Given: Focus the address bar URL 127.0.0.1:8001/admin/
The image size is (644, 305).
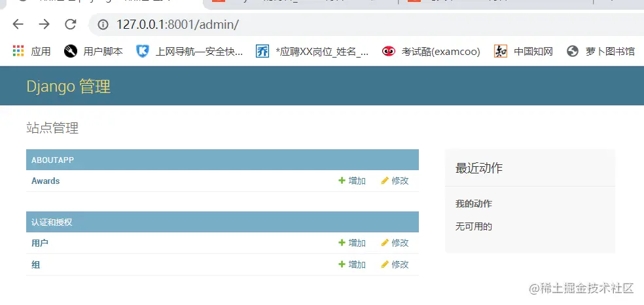Looking at the screenshot, I should 177,25.
